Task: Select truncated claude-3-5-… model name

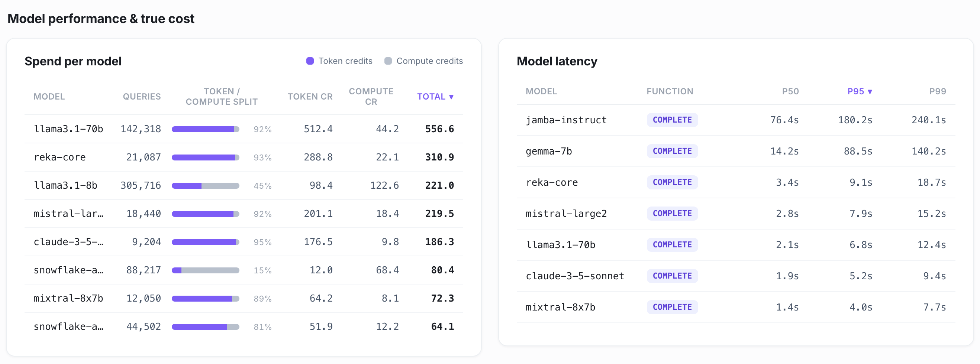Action: [68, 242]
